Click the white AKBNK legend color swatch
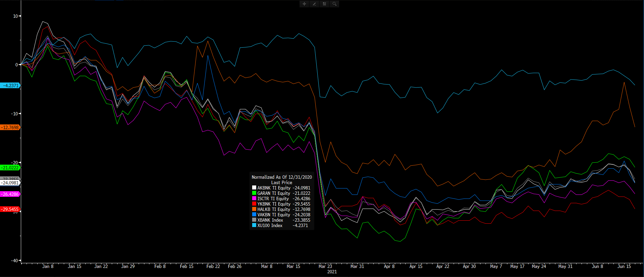Viewport: 644px width, 277px height. (254, 188)
